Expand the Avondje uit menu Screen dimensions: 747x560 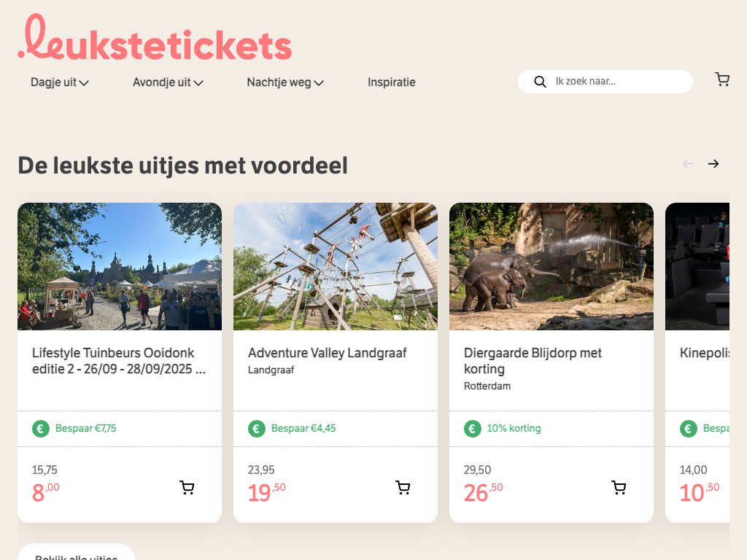(x=168, y=82)
